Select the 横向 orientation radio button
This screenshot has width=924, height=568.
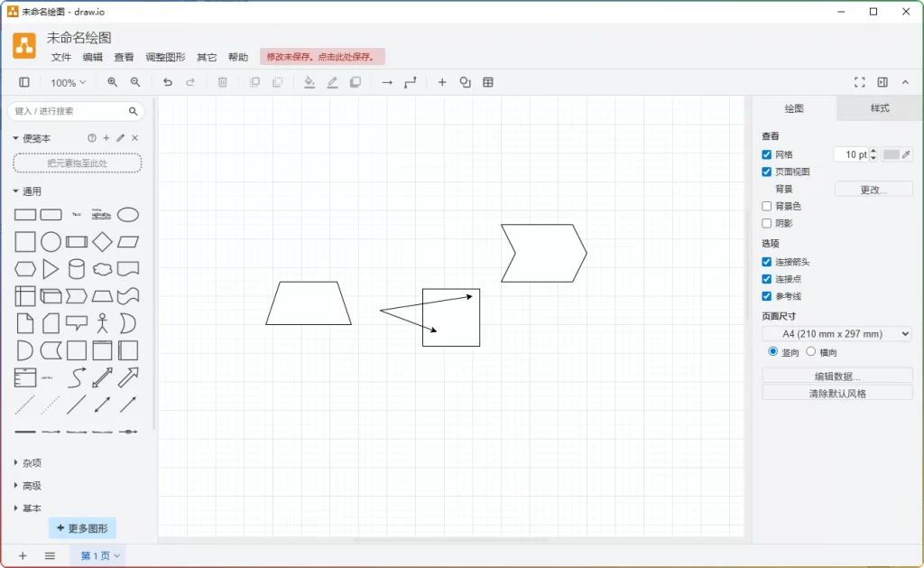point(809,352)
